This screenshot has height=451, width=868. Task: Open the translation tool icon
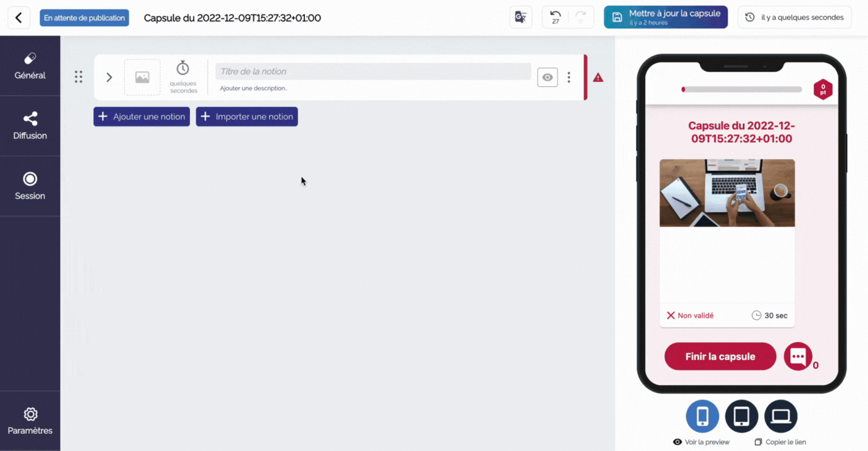(520, 17)
